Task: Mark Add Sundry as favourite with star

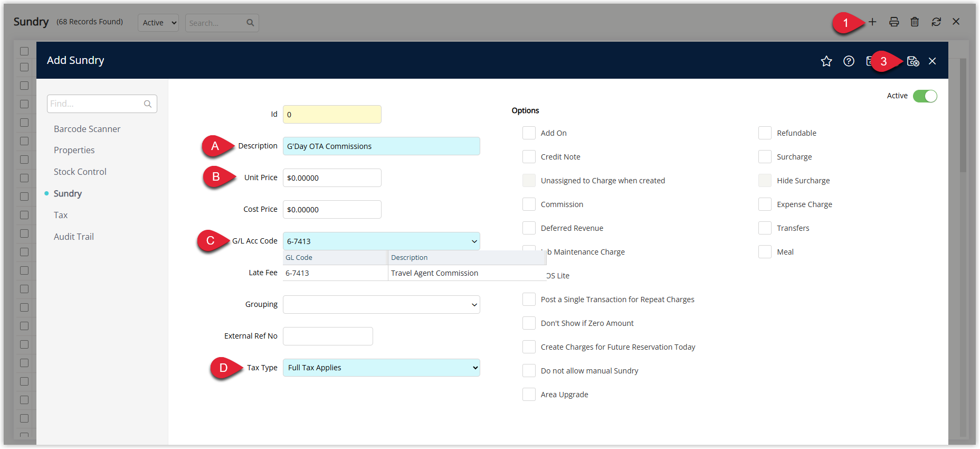Action: coord(826,61)
